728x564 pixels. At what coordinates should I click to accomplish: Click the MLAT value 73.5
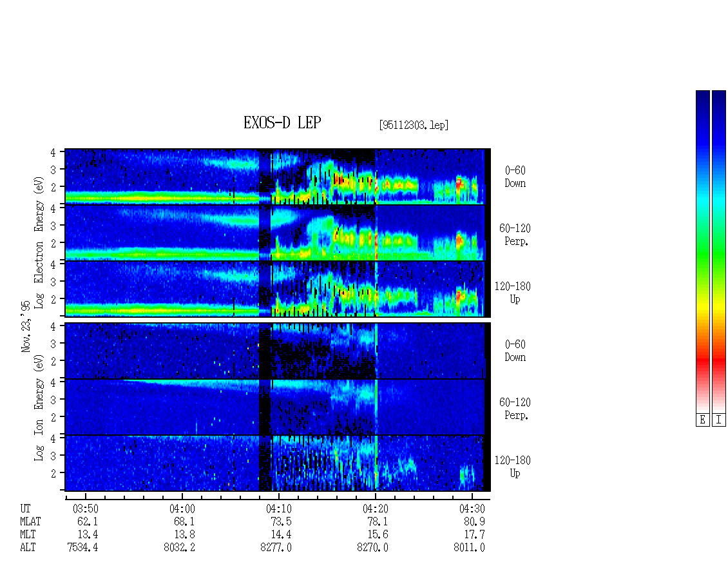(281, 521)
